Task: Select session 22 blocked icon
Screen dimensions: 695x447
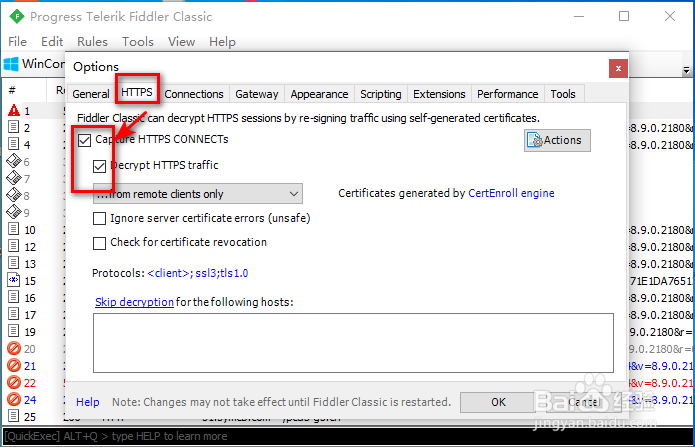Action: coord(14,382)
